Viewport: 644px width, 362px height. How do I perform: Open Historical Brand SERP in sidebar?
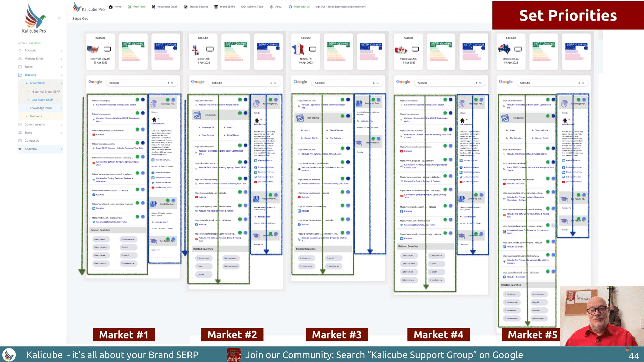tap(46, 92)
